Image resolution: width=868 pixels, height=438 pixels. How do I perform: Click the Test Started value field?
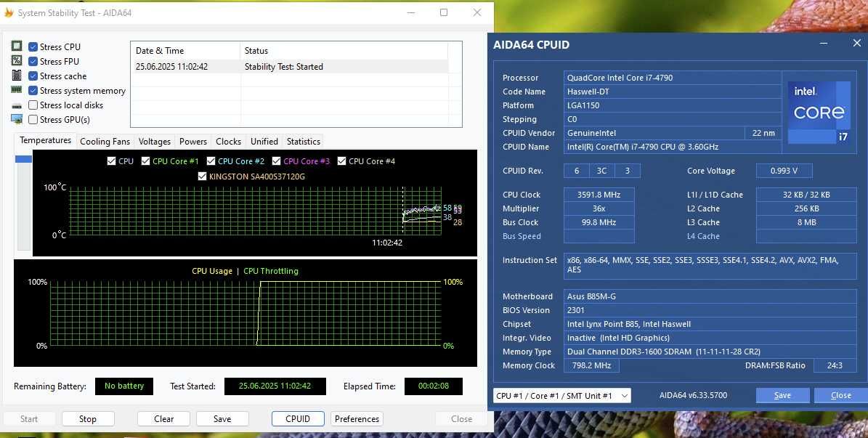[275, 386]
